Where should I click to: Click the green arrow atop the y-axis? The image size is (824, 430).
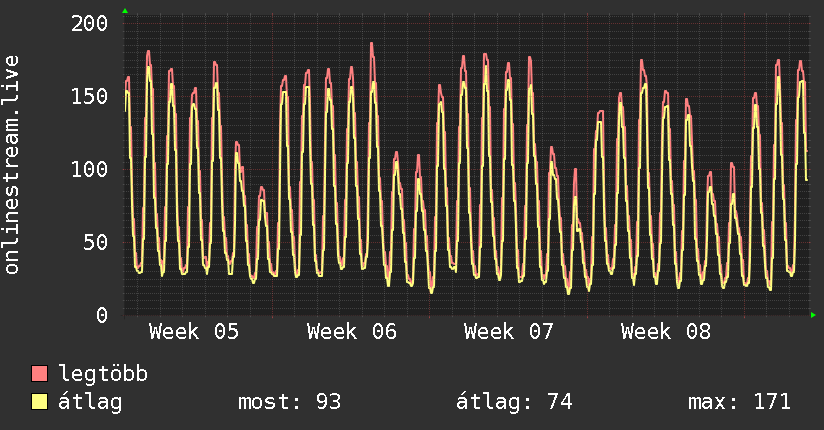pos(125,11)
